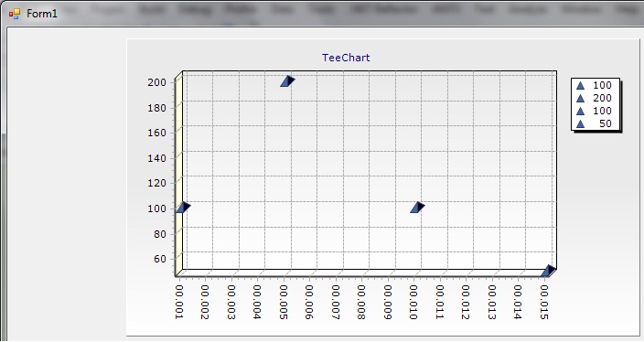Click the 60 left axis label
This screenshot has height=342, width=644.
(x=160, y=259)
